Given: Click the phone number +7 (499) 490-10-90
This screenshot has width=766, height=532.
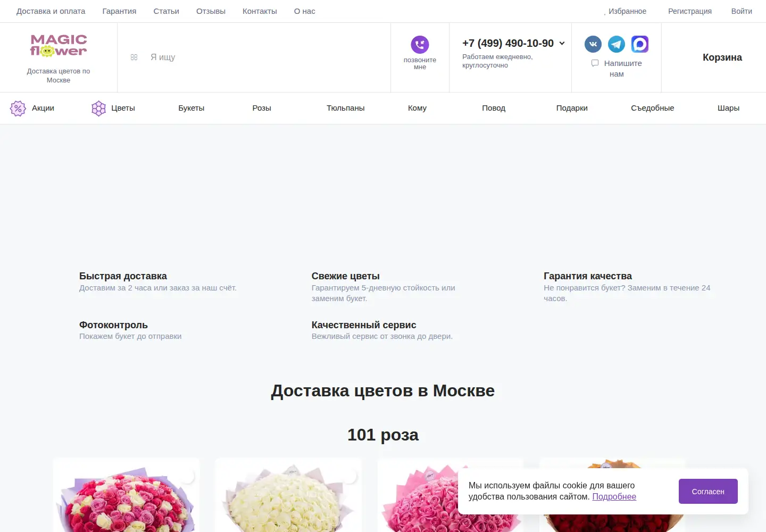Looking at the screenshot, I should pos(508,44).
